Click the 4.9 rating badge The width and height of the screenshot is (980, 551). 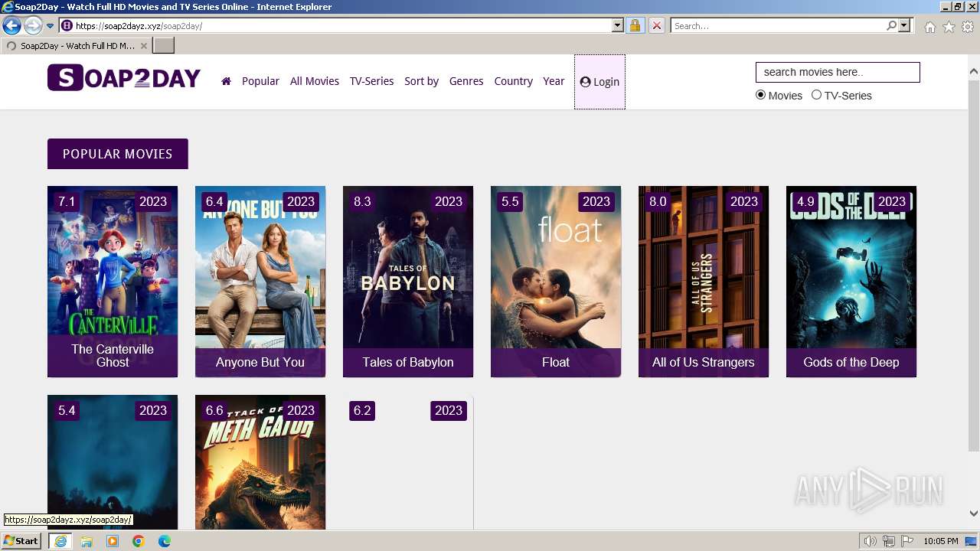click(x=805, y=201)
